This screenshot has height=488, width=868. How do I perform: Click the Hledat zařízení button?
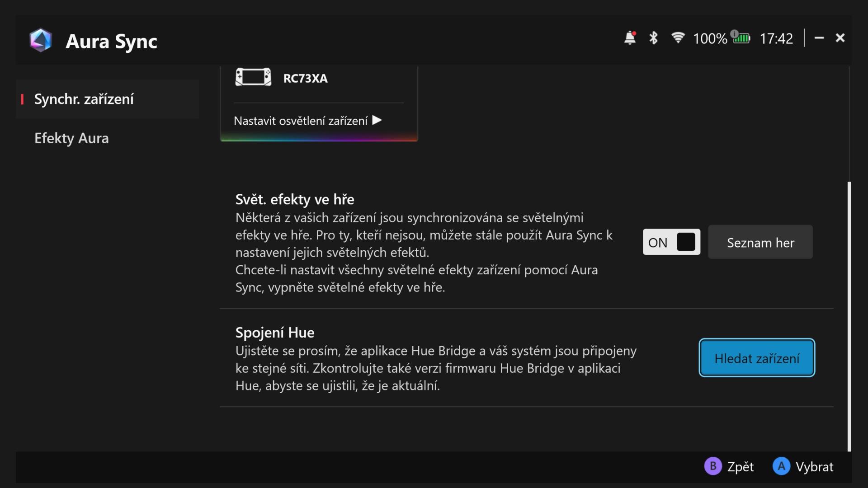click(x=757, y=358)
